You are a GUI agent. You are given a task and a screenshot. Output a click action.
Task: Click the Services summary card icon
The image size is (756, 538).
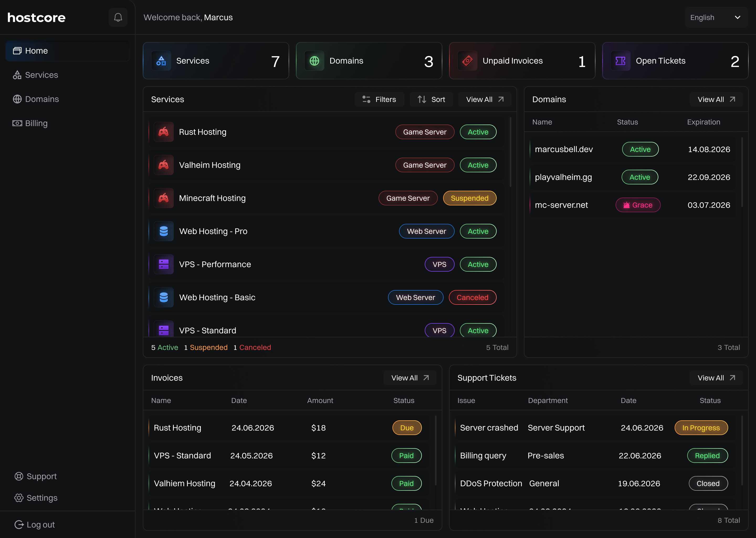click(x=161, y=61)
